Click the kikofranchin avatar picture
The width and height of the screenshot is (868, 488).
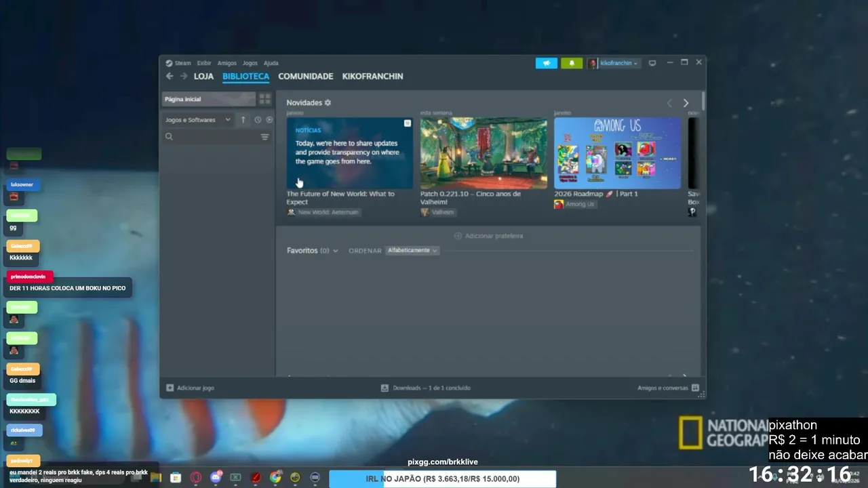pos(593,63)
